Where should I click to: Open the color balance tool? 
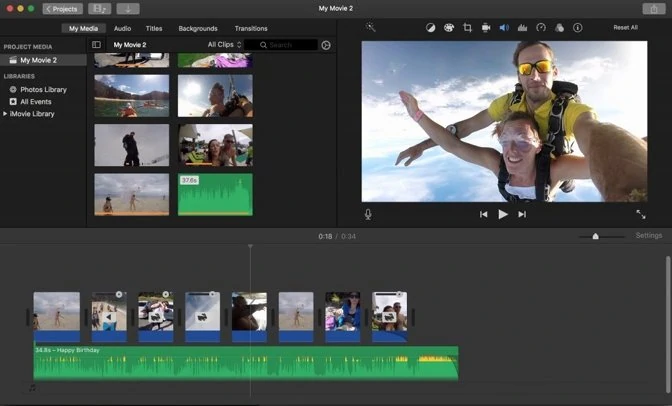pyautogui.click(x=430, y=28)
